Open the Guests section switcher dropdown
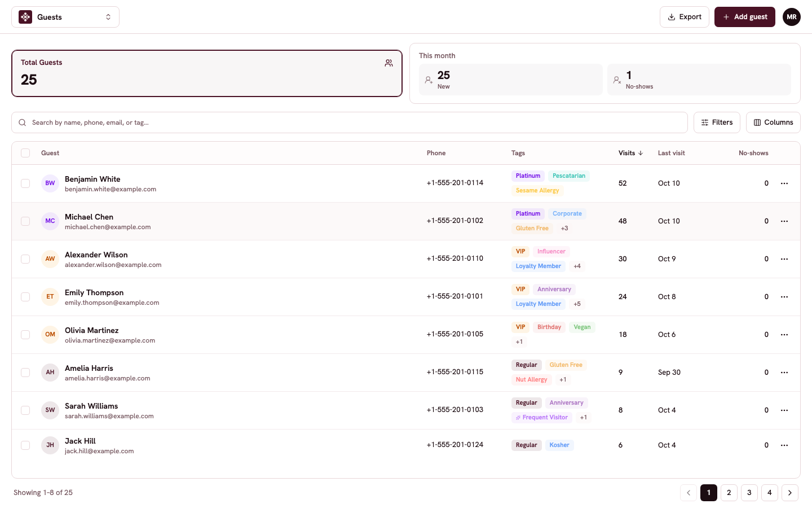This screenshot has width=812, height=508. tap(65, 17)
